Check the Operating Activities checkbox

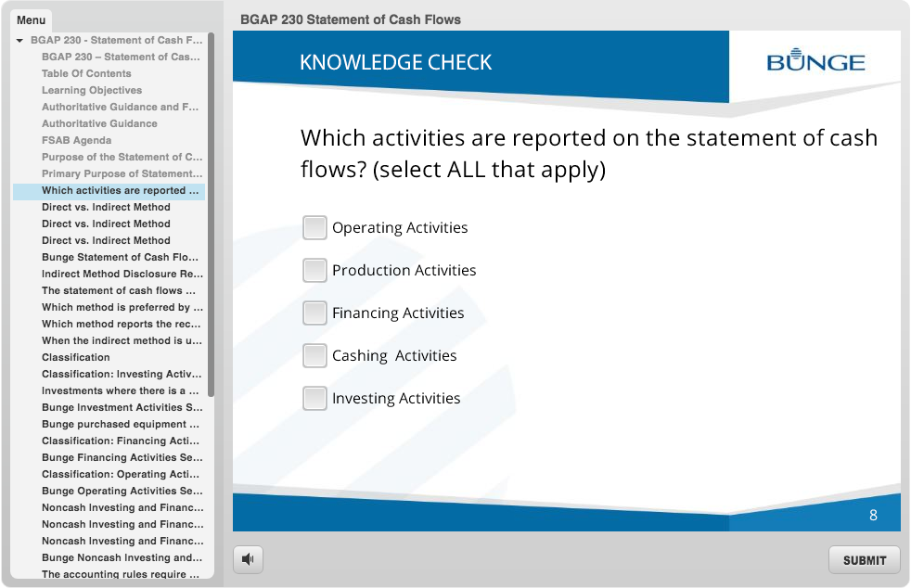315,228
